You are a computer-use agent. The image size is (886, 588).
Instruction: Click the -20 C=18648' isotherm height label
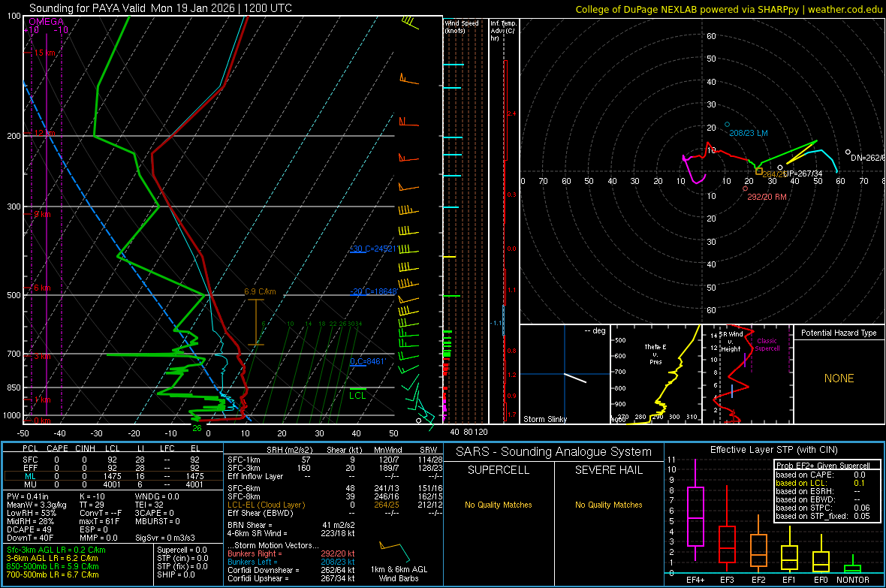(x=373, y=291)
